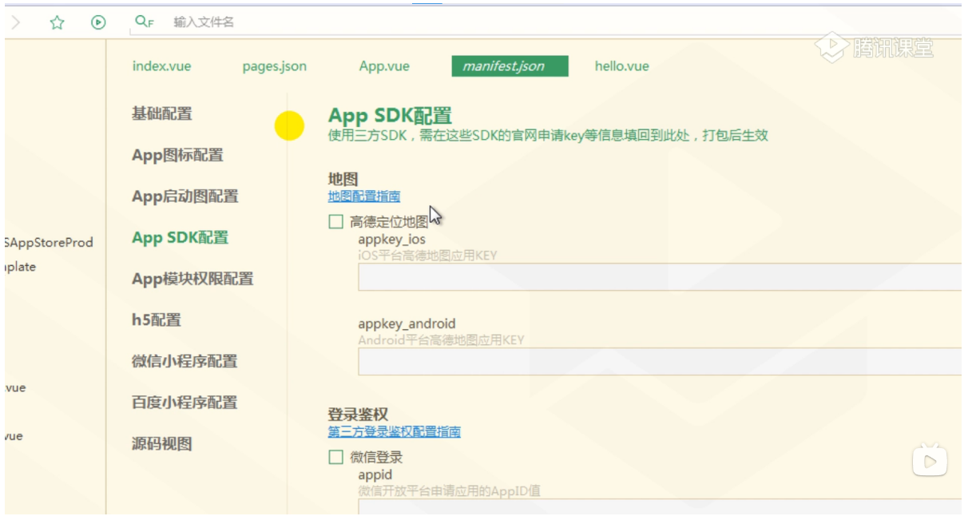Screen dimensions: 980x524
Task: Click the App SDK配置 page heading
Action: pyautogui.click(x=391, y=116)
